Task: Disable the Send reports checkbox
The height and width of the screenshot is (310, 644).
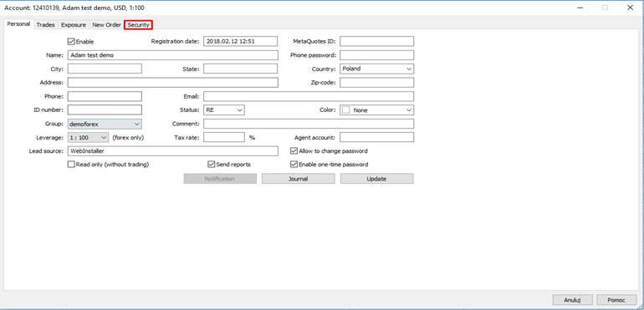Action: coord(212,165)
